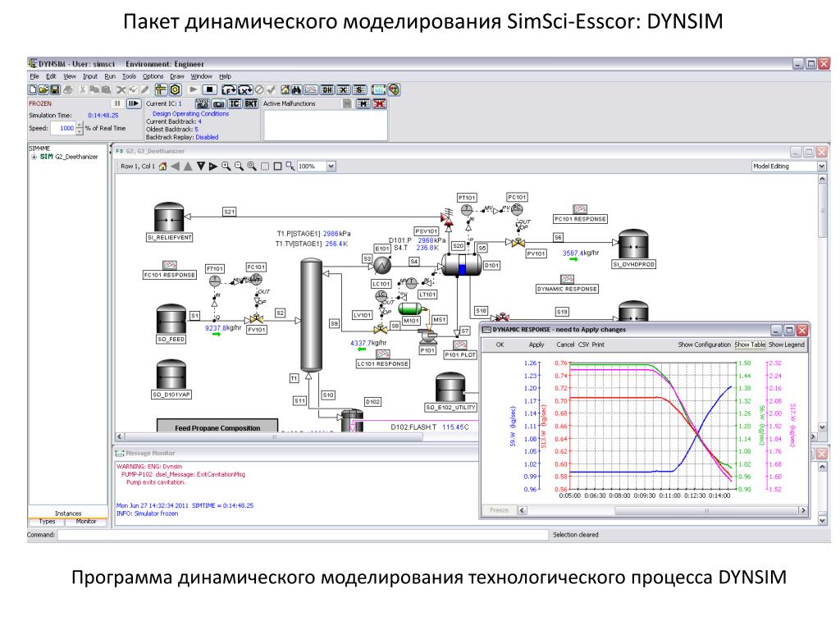Open the View menu
Screen dimensions: 840x630
(70, 76)
